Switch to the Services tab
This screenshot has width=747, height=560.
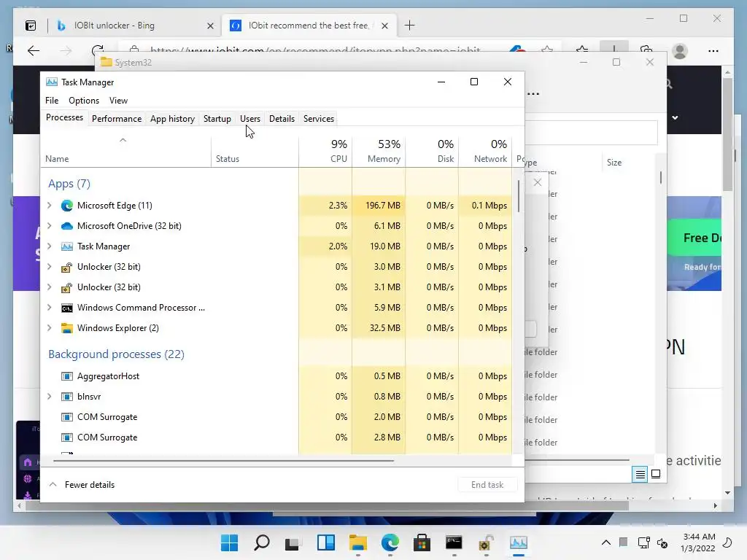319,119
